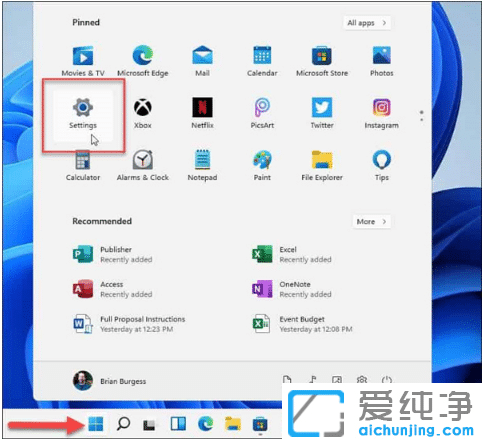This screenshot has width=482, height=443.
Task: Open the Netflix app tile
Action: tap(202, 113)
